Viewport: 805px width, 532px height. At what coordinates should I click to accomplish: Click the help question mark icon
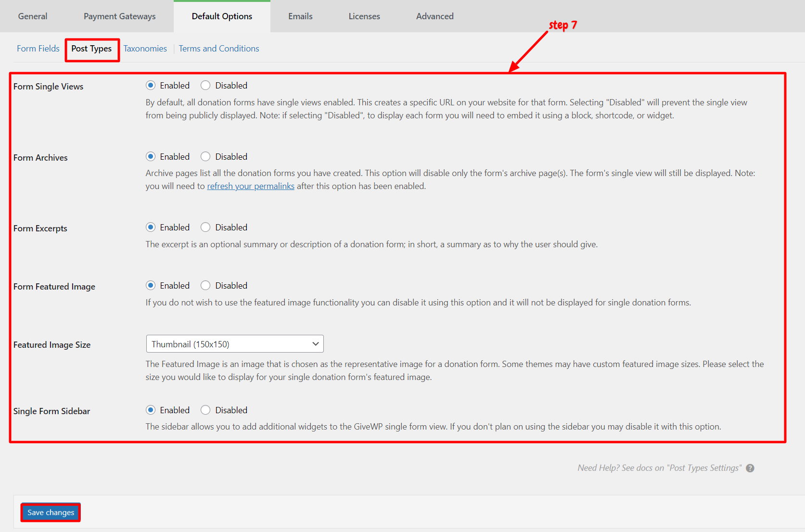(750, 468)
